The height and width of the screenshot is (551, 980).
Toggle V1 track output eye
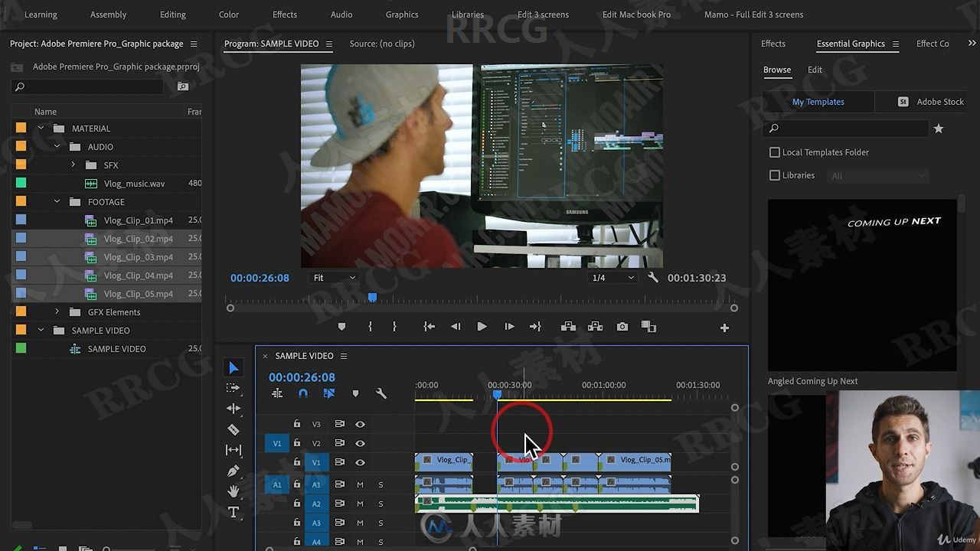[x=360, y=462]
